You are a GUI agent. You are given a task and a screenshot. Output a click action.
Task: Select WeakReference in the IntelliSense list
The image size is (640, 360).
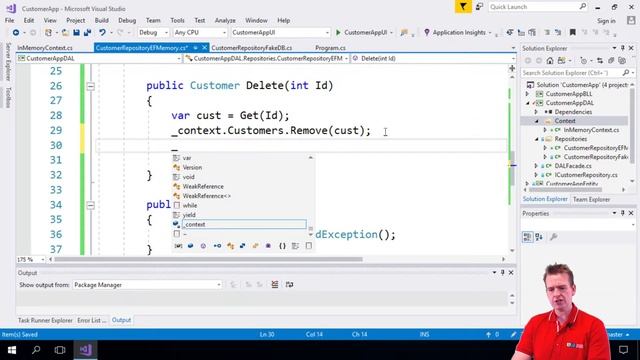coord(203,186)
